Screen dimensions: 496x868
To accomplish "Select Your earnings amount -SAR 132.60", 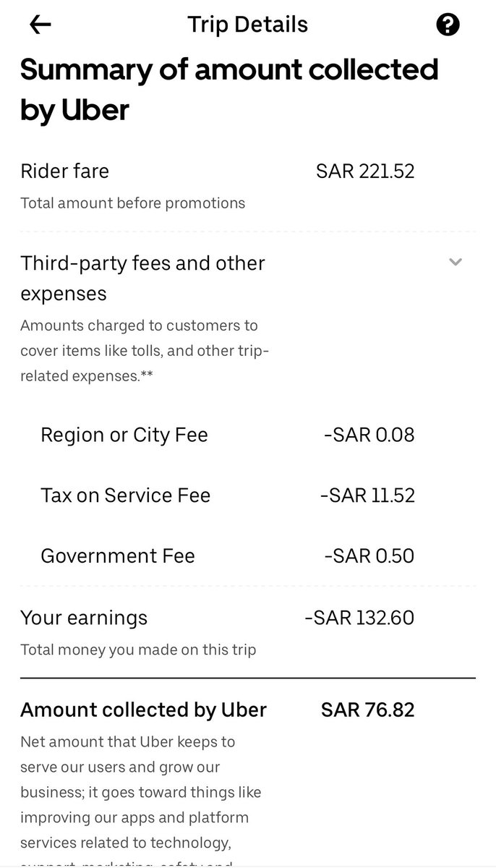I will coord(360,618).
